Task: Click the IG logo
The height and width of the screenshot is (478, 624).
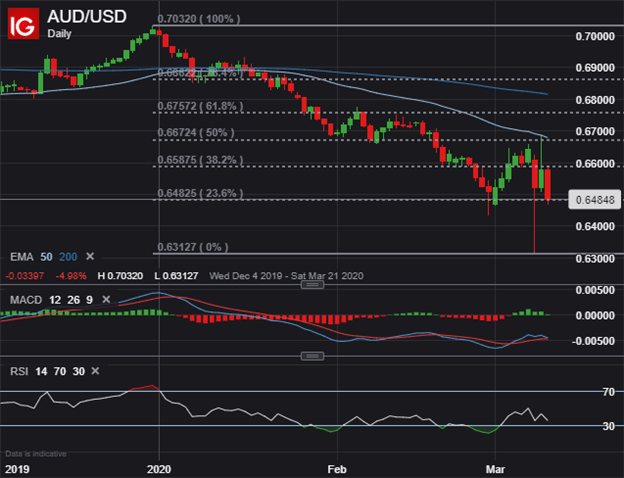Action: click(x=23, y=24)
